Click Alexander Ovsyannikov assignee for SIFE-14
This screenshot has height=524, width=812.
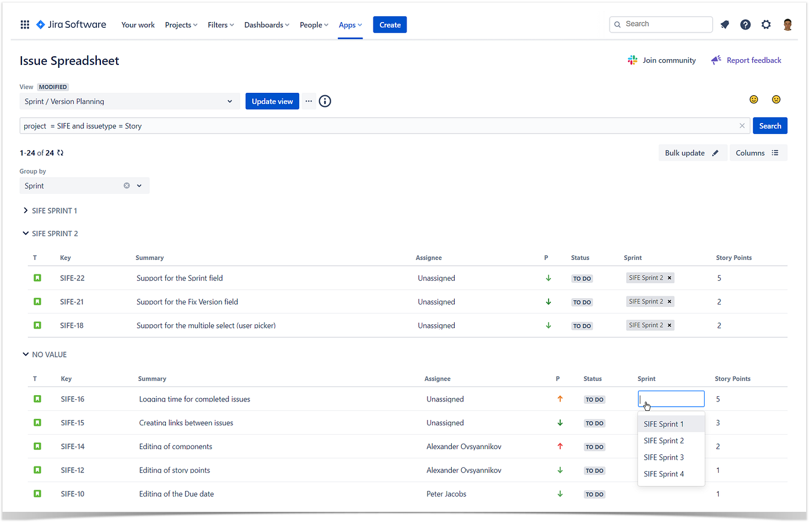tap(464, 447)
